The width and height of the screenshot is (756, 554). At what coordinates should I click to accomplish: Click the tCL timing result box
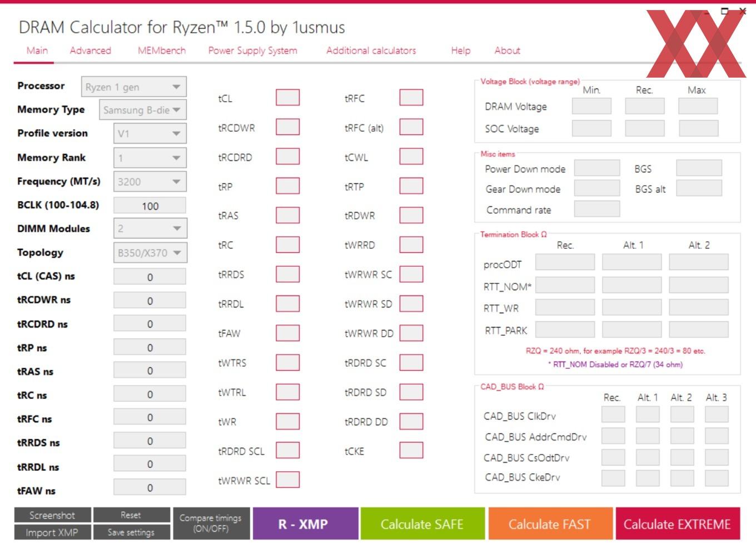(287, 97)
